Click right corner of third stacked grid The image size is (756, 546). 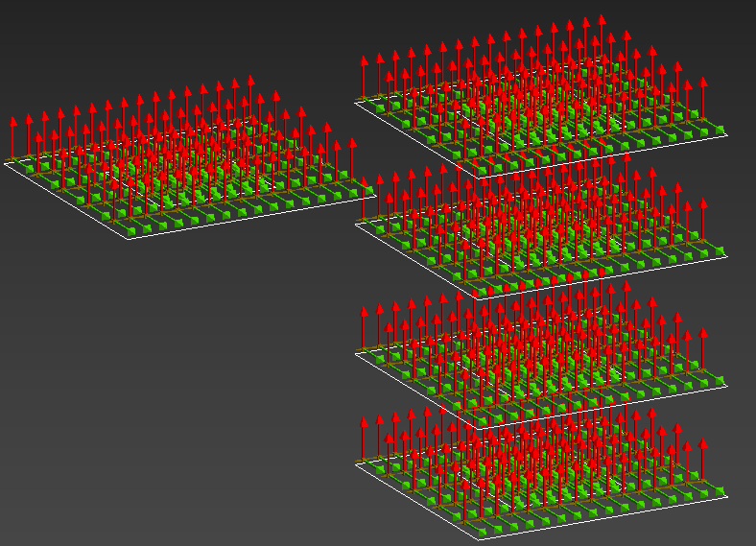[727, 385]
